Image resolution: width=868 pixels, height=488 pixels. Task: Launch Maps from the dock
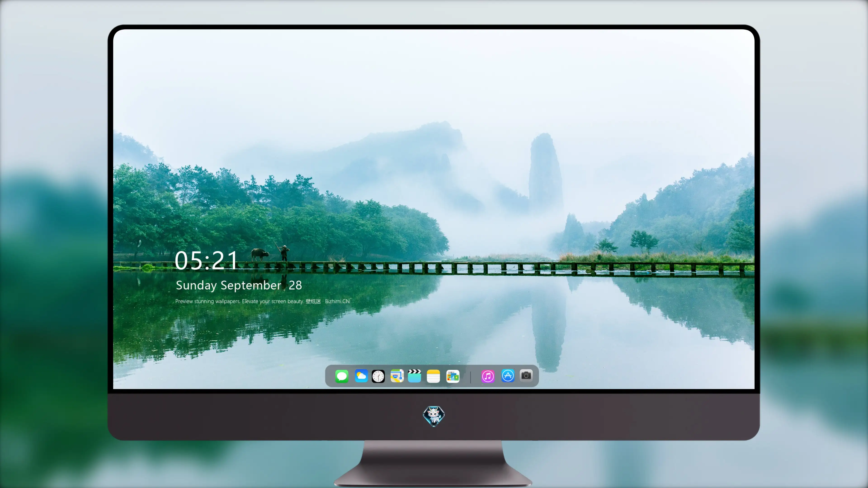(x=397, y=376)
